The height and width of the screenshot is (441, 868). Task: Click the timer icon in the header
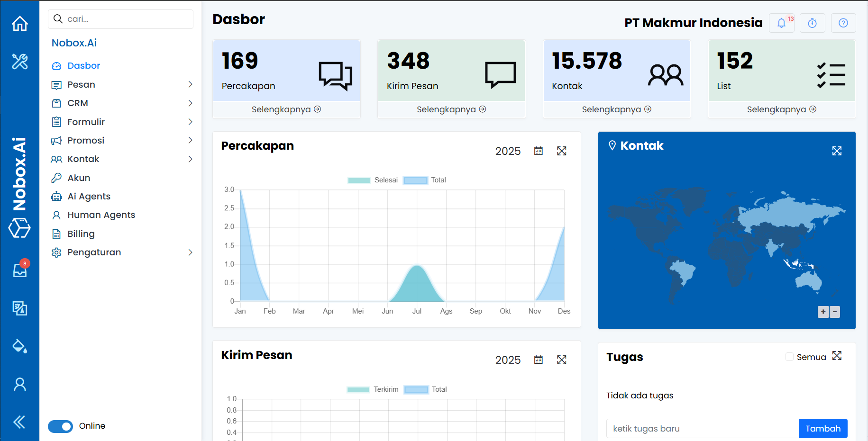[812, 23]
